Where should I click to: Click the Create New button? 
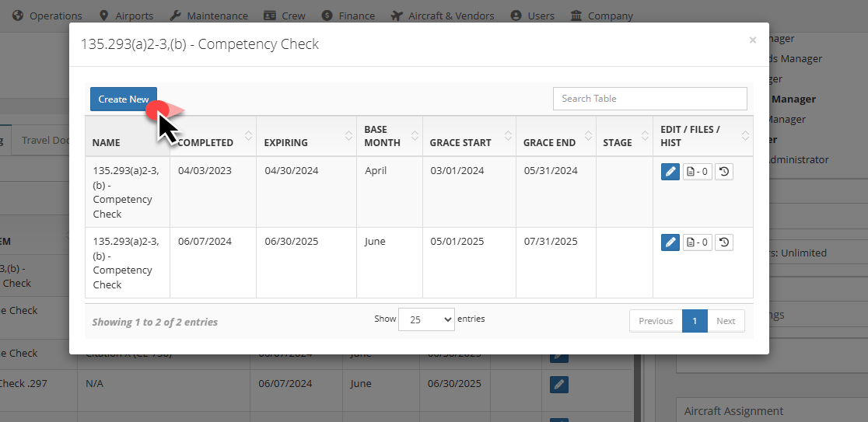(x=124, y=99)
